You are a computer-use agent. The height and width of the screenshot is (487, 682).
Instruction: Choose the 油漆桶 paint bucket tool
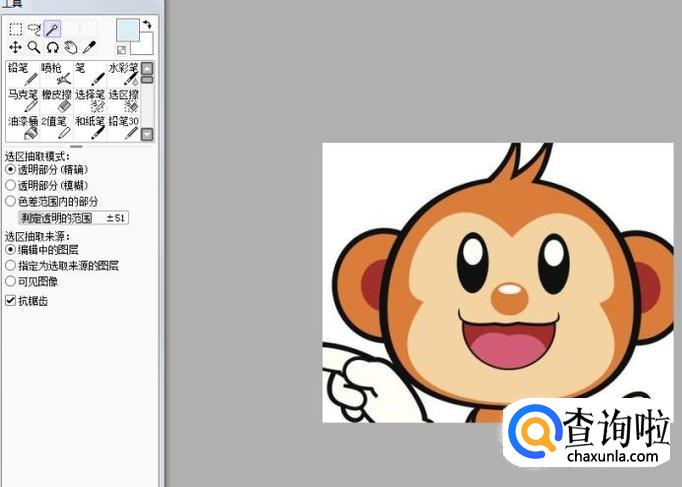(23, 127)
